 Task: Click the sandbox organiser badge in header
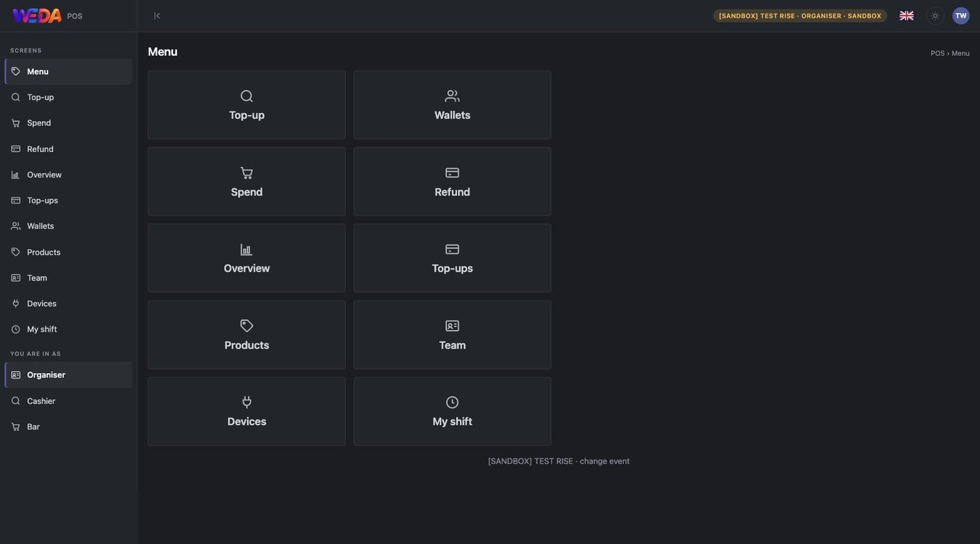(800, 16)
